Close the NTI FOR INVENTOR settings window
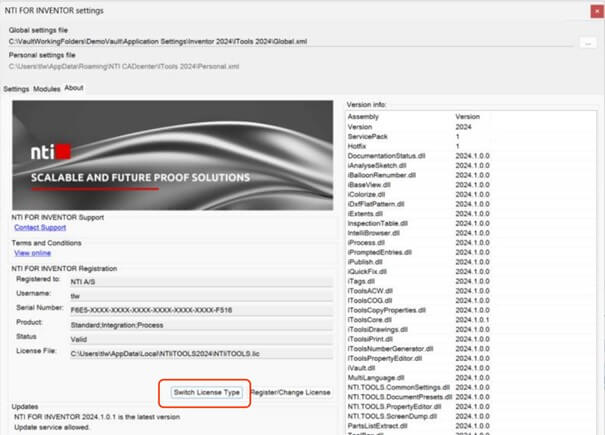The width and height of the screenshot is (605, 435). click(x=597, y=11)
